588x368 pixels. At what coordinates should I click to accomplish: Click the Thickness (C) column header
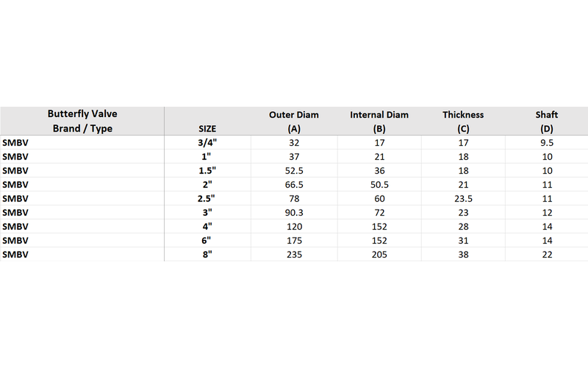pyautogui.click(x=463, y=121)
